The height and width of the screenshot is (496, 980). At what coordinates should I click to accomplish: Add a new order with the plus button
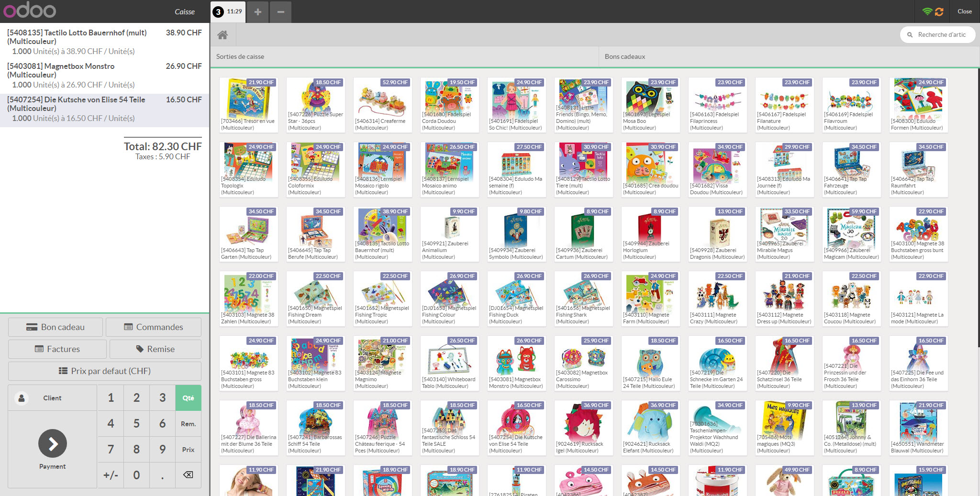click(257, 11)
